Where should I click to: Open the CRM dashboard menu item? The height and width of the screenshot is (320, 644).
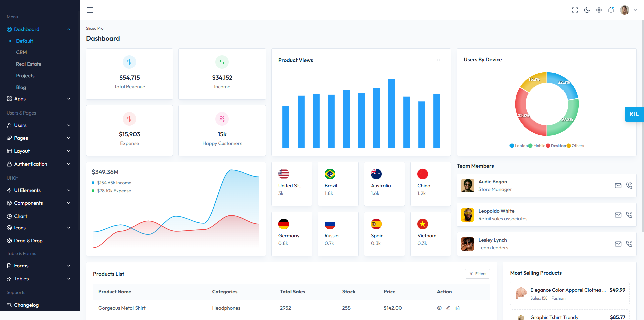click(21, 52)
